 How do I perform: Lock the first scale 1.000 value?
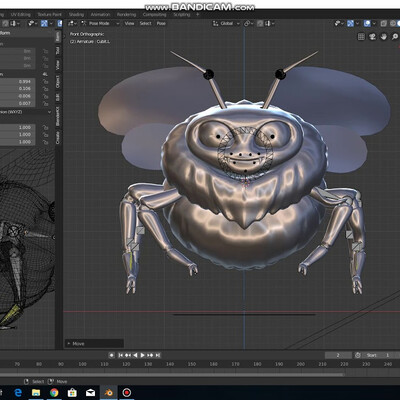pyautogui.click(x=45, y=127)
